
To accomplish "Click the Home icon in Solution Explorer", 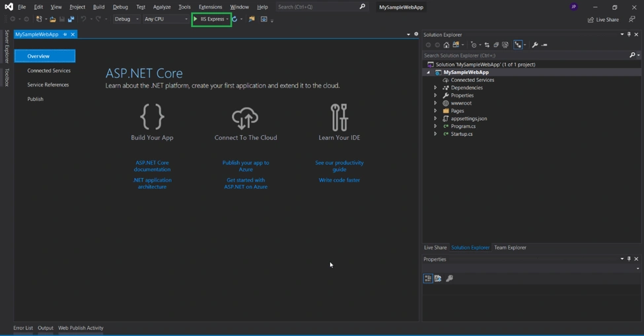I will coord(446,45).
